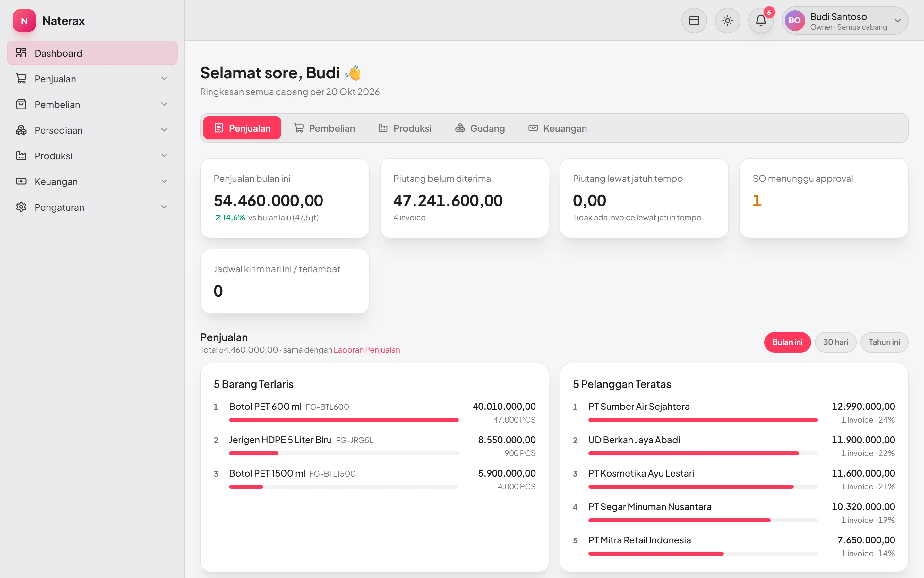
Task: Click the Keuangan banknote icon in sidebar
Action: (x=21, y=181)
